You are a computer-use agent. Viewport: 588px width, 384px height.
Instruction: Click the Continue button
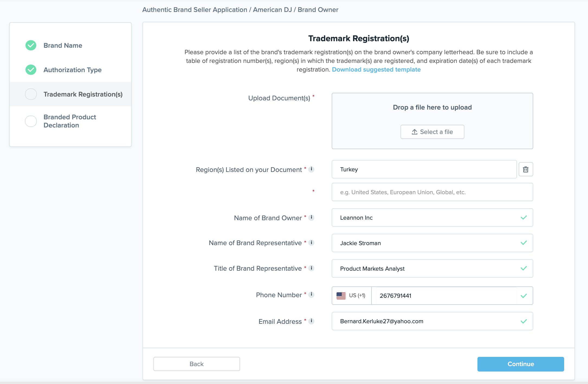click(520, 364)
